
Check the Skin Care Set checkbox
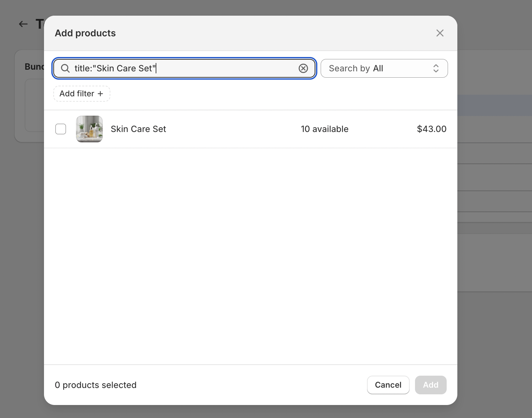tap(61, 129)
